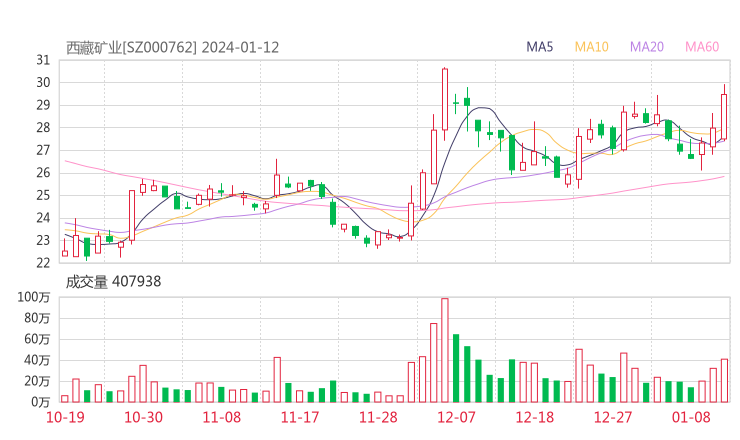The width and height of the screenshot is (740, 440).
Task: Click the 100万 volume axis label
Action: [x=34, y=297]
